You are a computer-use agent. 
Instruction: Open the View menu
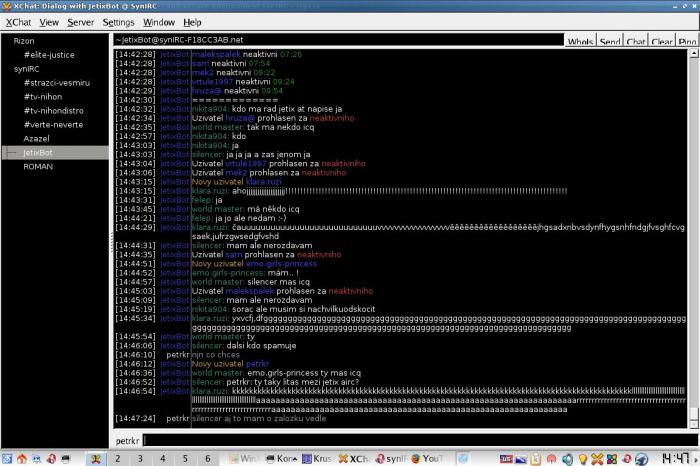(x=49, y=22)
